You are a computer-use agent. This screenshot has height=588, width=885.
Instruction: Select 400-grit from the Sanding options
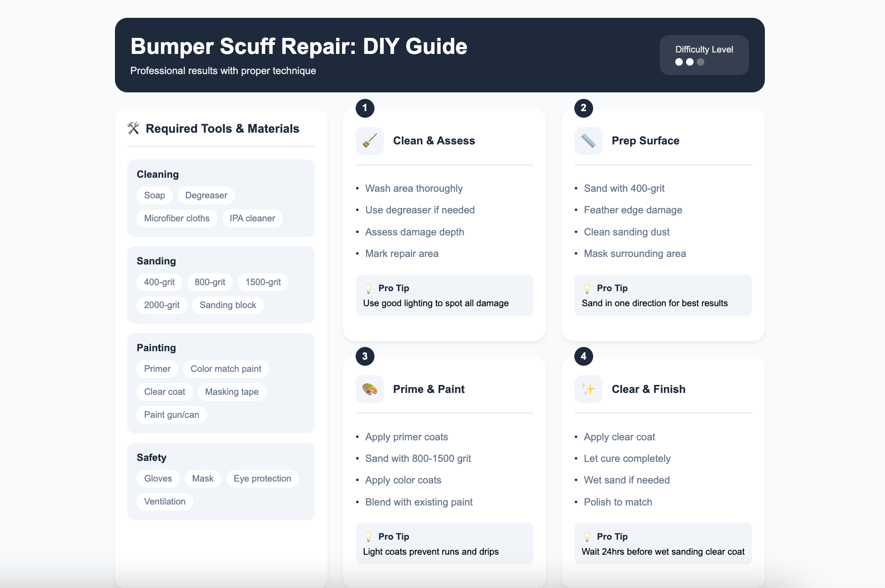[x=159, y=282]
